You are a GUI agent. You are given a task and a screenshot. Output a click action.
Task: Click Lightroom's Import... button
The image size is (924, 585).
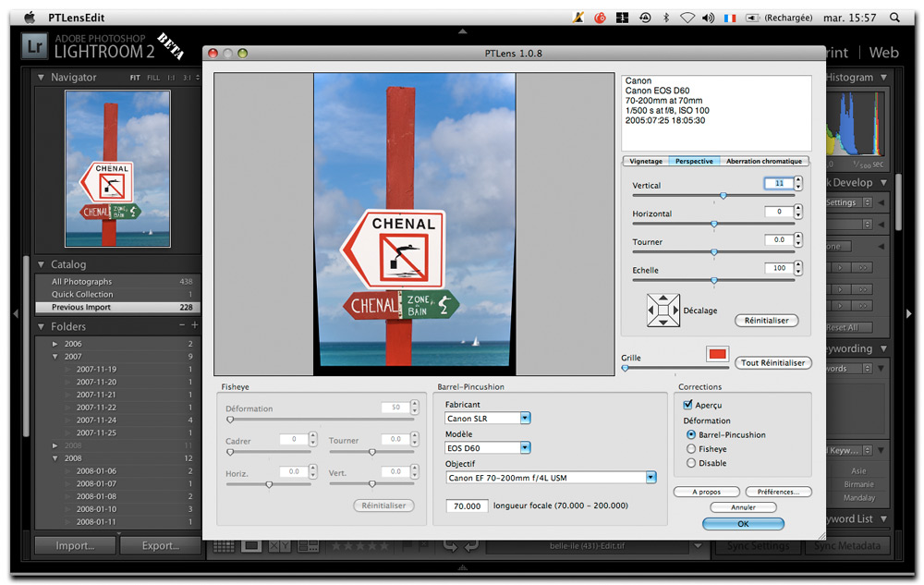(75, 546)
